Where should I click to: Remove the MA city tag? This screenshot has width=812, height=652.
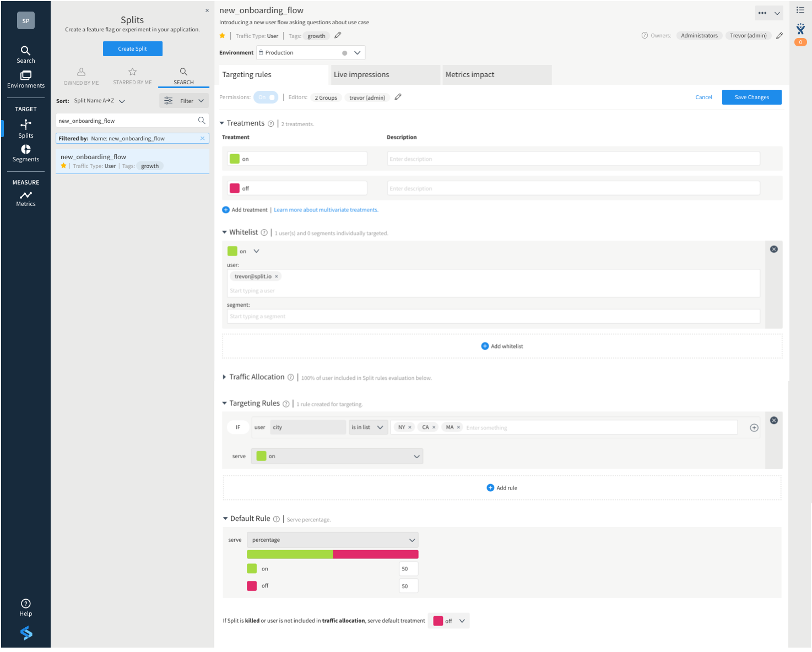[458, 427]
